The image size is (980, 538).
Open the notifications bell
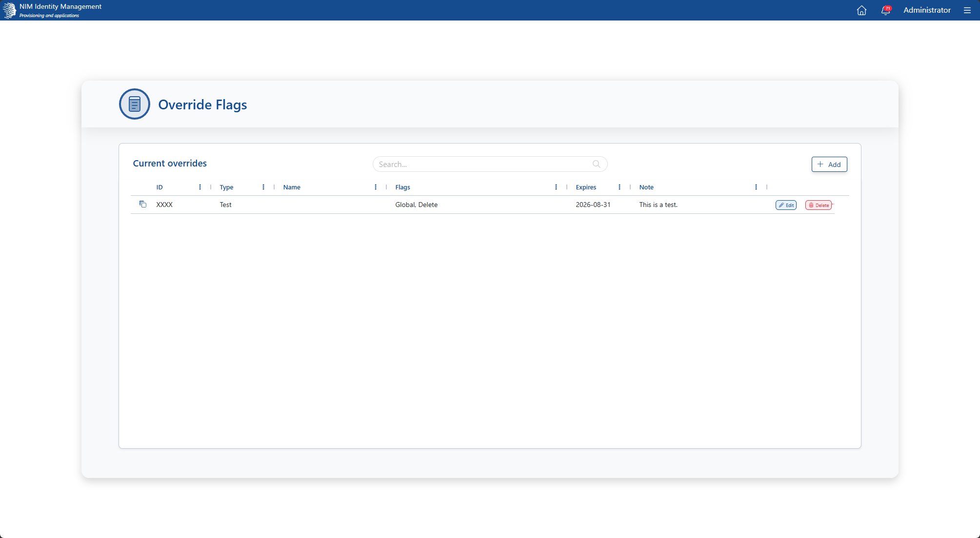(x=886, y=10)
